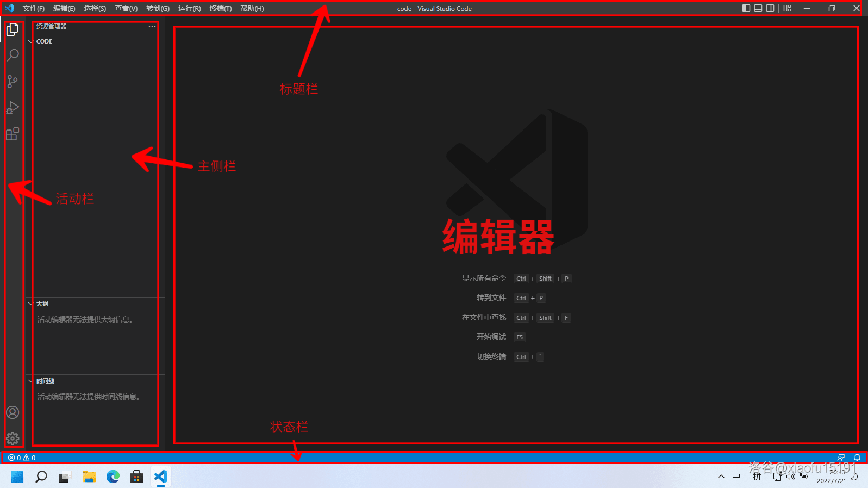This screenshot has height=488, width=868.
Task: Restore down the VS Code window
Action: click(x=832, y=8)
